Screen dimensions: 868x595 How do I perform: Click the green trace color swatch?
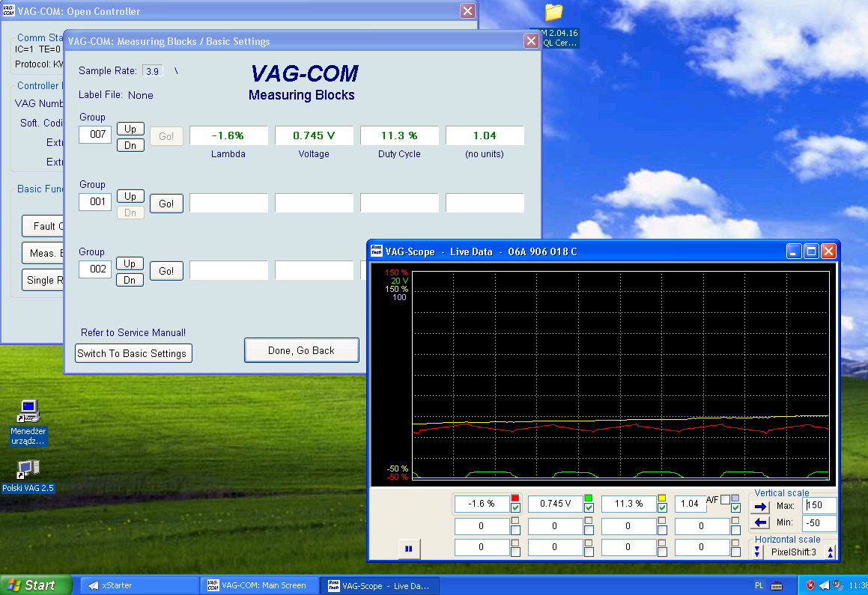(589, 498)
